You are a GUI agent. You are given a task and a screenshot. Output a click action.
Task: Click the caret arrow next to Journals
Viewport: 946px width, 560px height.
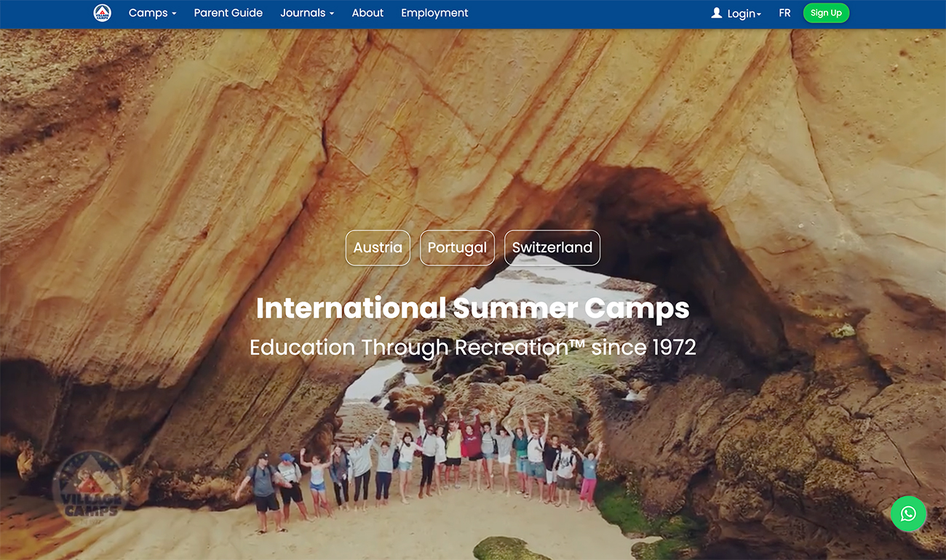[332, 14]
